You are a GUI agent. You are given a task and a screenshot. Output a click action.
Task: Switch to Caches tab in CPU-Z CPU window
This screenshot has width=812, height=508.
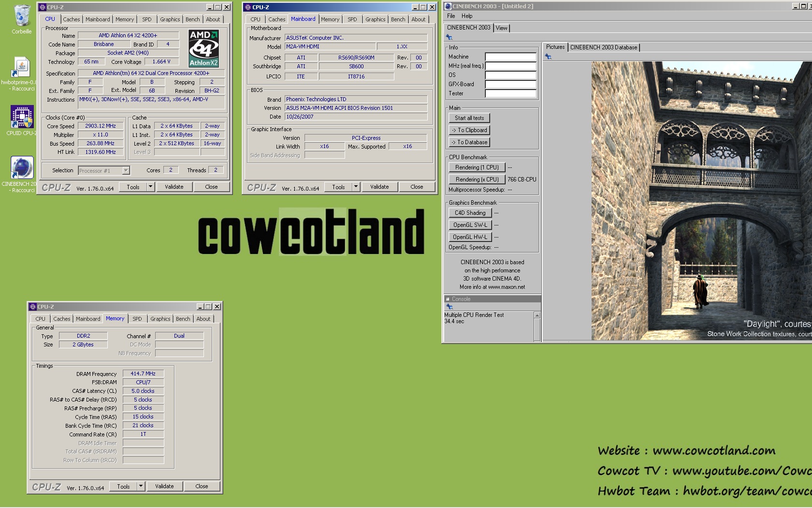[72, 19]
